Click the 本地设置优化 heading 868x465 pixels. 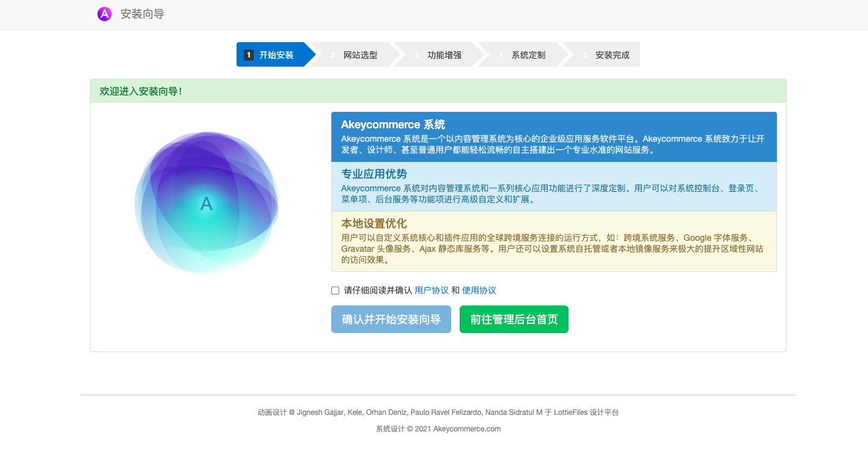coord(374,224)
